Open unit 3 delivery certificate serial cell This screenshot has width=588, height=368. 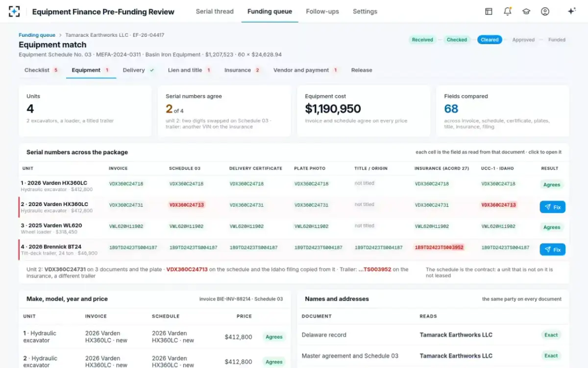tap(246, 227)
